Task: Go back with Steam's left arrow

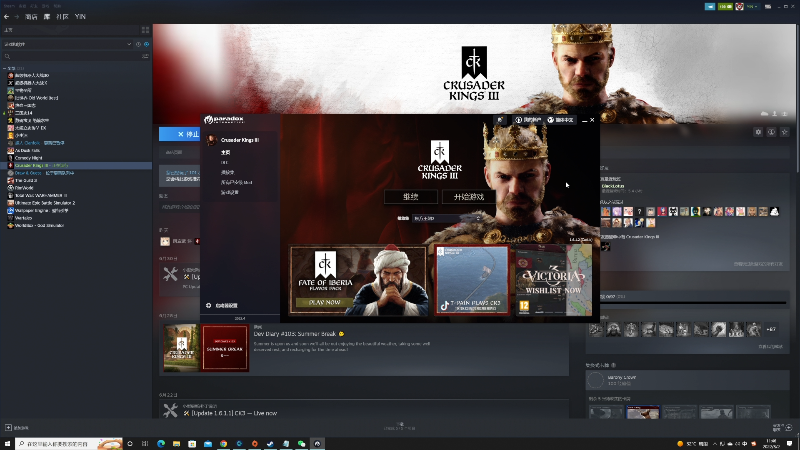Action: (6, 17)
